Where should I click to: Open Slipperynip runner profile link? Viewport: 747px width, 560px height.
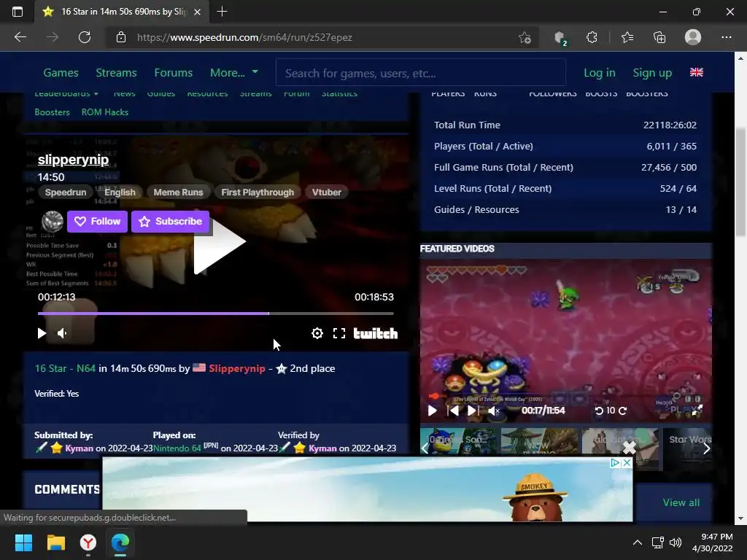coord(237,368)
